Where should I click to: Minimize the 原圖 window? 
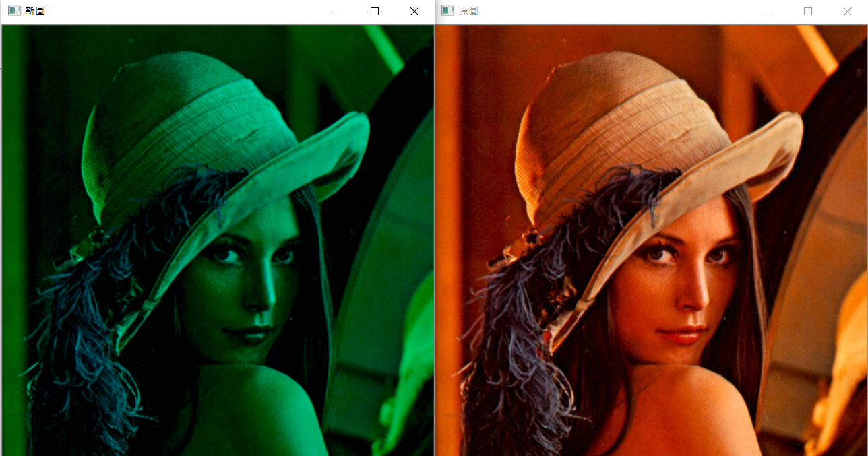click(769, 11)
